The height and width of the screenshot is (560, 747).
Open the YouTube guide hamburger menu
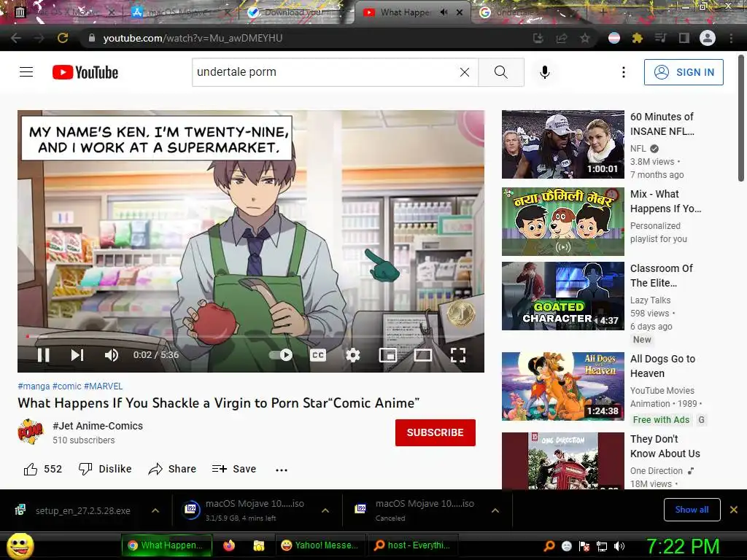[26, 72]
